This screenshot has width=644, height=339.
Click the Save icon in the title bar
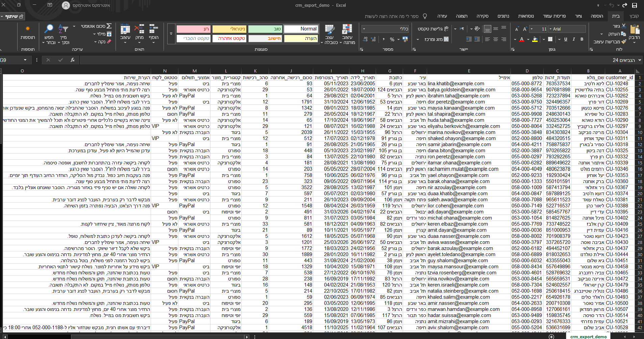coord(635,5)
